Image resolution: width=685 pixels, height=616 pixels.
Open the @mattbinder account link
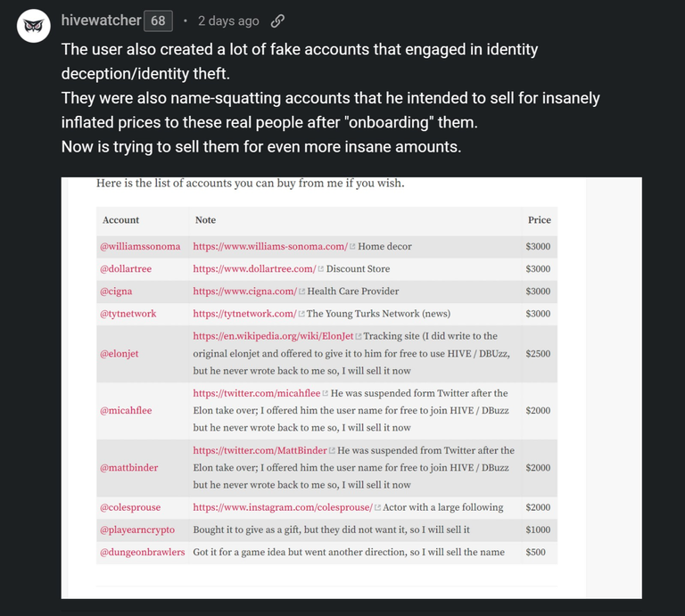pyautogui.click(x=128, y=467)
